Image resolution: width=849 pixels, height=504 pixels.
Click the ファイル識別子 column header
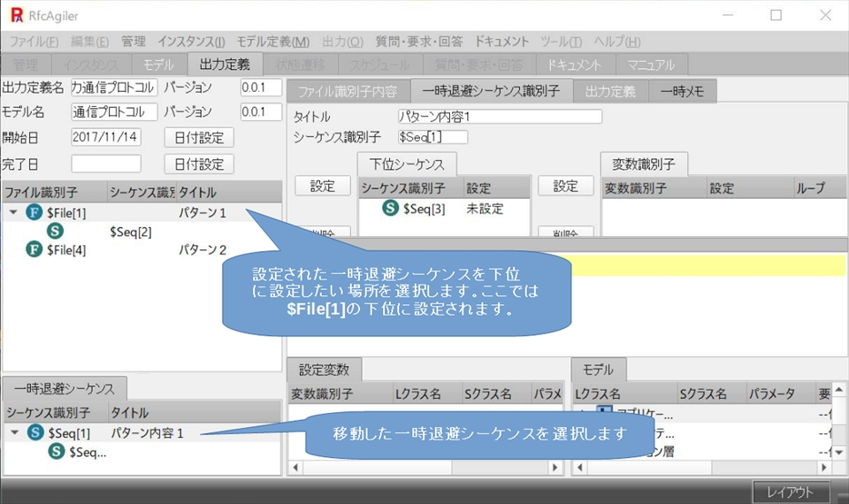point(55,192)
